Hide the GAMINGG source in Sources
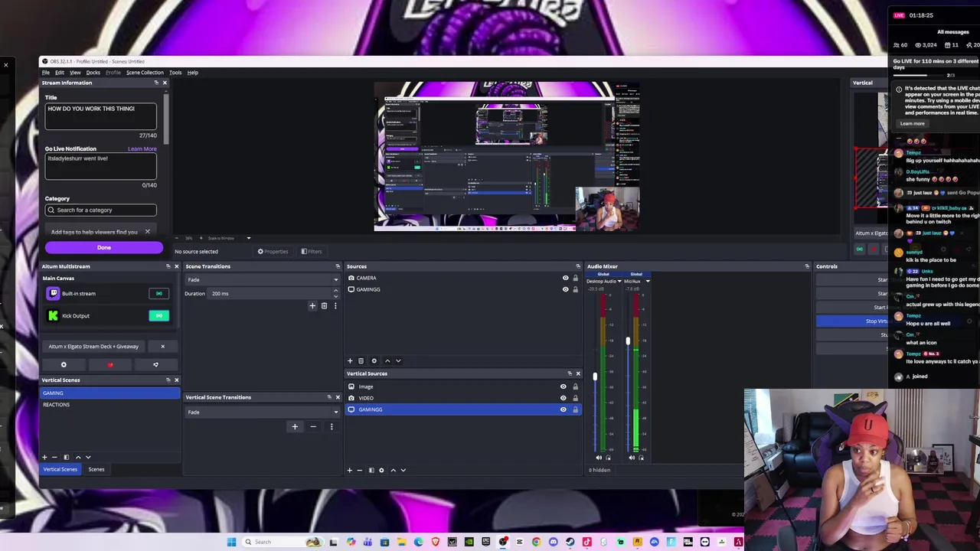Image resolution: width=980 pixels, height=551 pixels. pyautogui.click(x=566, y=289)
